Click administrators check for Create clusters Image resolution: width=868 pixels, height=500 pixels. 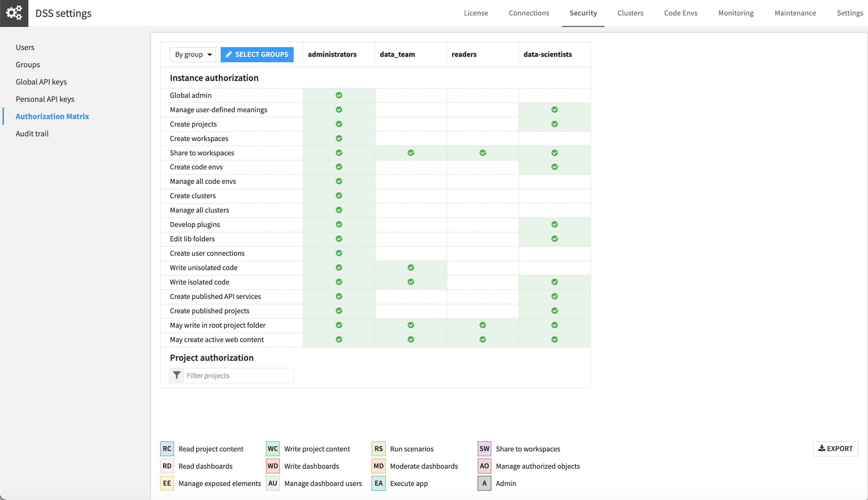[339, 196]
